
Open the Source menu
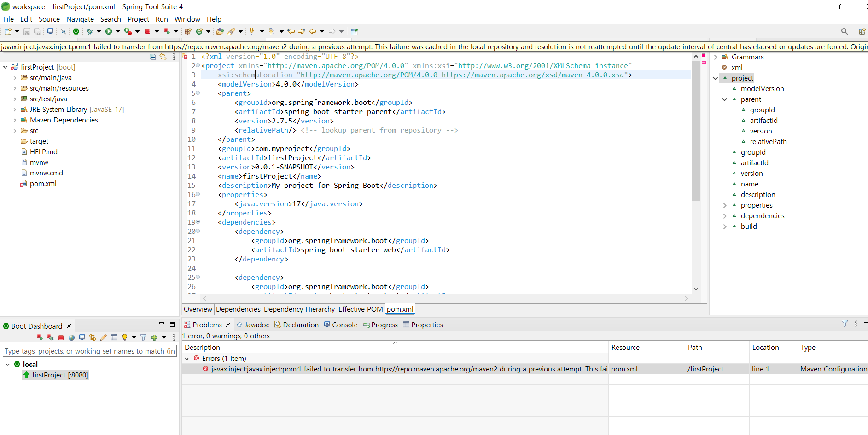49,19
